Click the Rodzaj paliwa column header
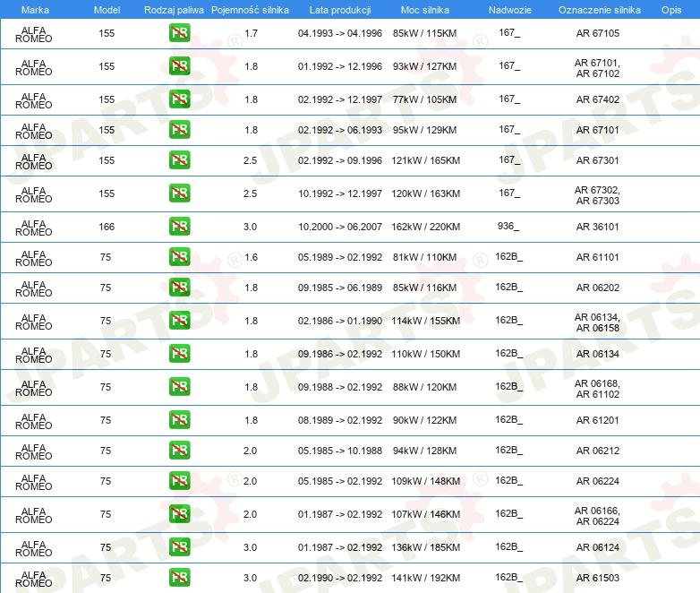700x593 pixels. point(174,10)
